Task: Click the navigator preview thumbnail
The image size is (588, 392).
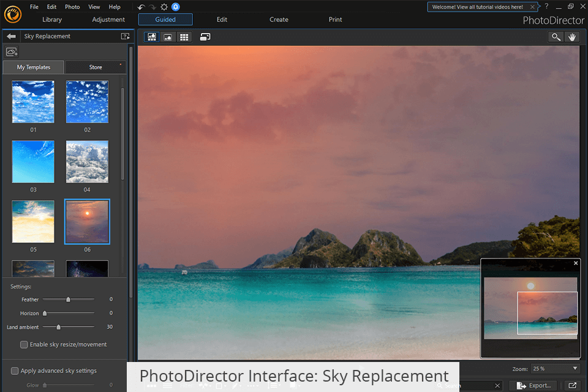Action: (x=530, y=308)
